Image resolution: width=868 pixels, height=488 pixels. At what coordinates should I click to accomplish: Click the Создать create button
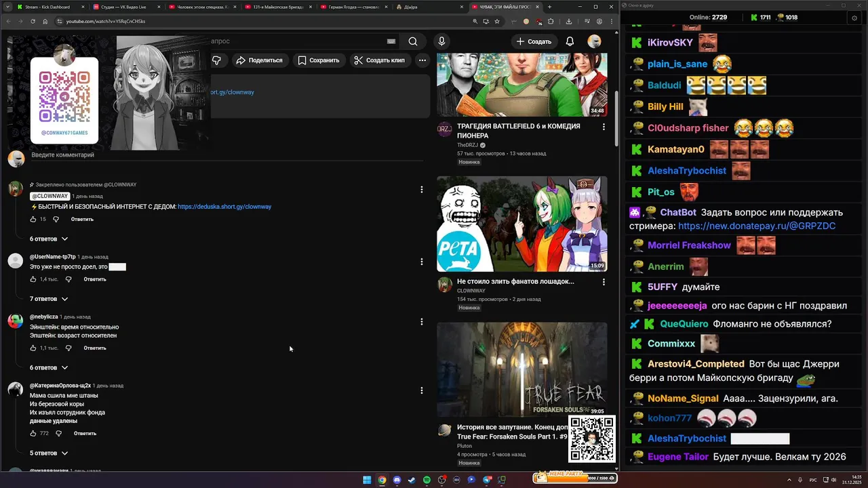[x=534, y=41]
